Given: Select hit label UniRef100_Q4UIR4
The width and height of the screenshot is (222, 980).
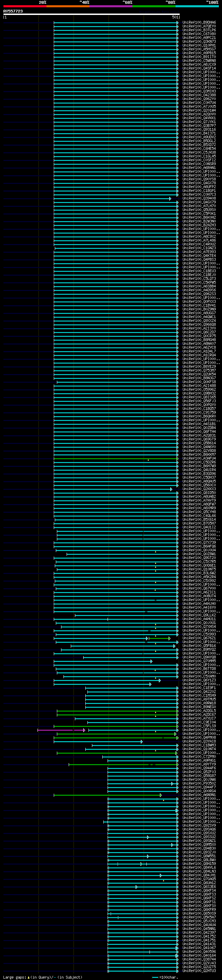Looking at the screenshot, I should tap(199, 470).
